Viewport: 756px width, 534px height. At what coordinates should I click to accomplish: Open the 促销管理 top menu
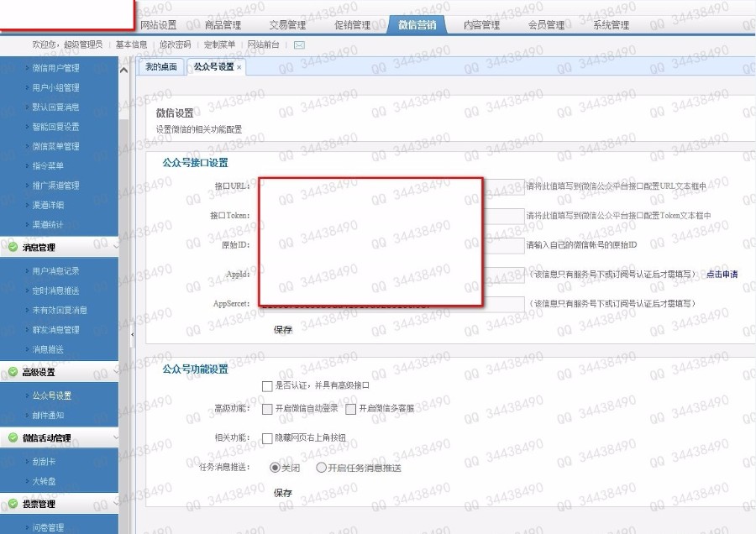[x=353, y=24]
